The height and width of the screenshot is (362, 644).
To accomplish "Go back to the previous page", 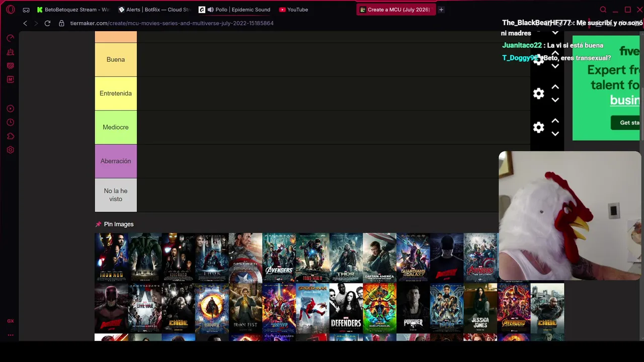I will [25, 23].
